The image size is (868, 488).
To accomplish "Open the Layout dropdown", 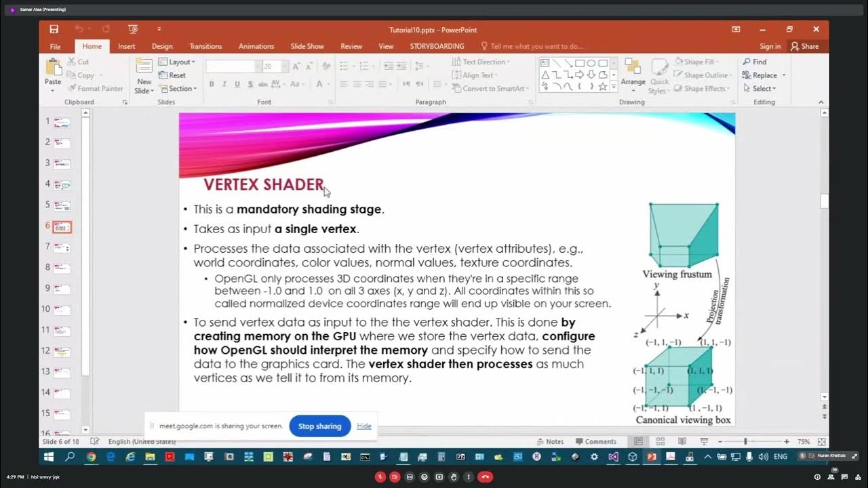I will 177,62.
